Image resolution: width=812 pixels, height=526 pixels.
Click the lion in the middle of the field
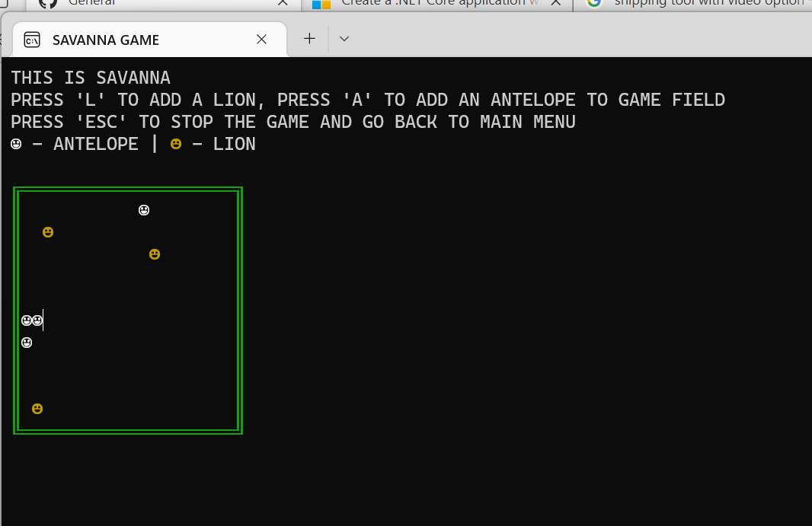pos(155,253)
